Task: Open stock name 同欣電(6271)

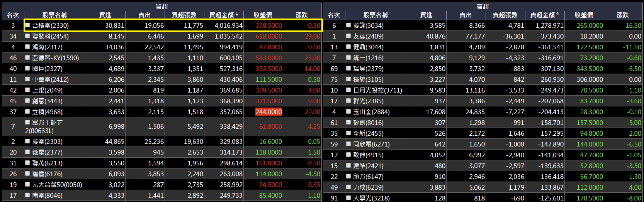Action: tap(371, 144)
